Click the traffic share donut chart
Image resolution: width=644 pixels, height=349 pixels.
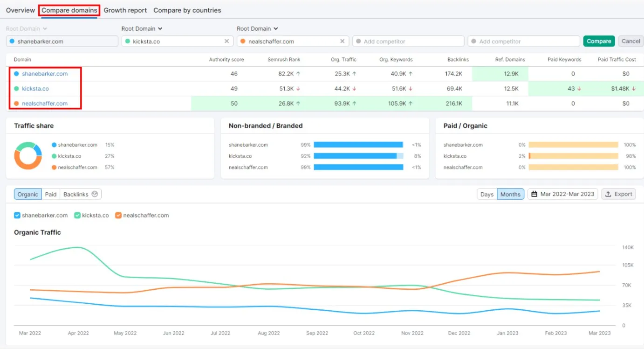tap(28, 156)
